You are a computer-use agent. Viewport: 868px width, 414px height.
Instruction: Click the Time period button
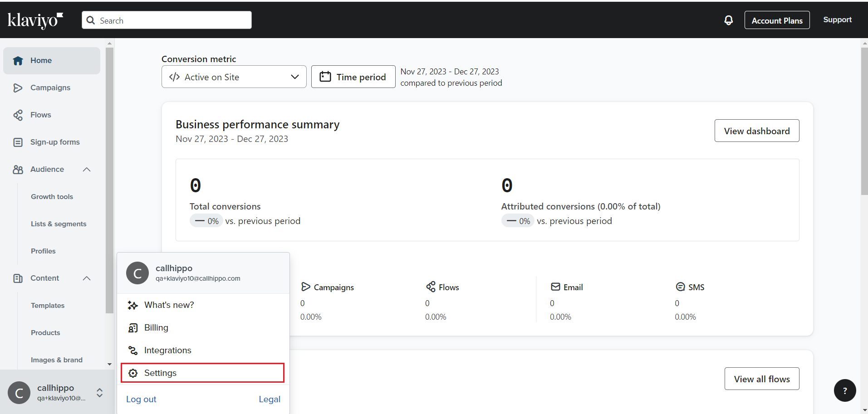click(353, 77)
